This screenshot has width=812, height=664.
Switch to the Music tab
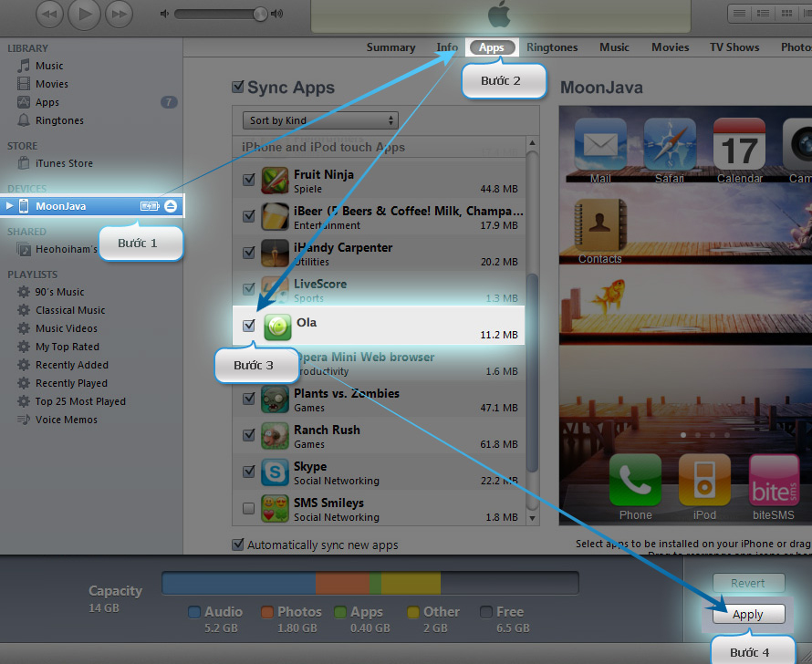614,47
